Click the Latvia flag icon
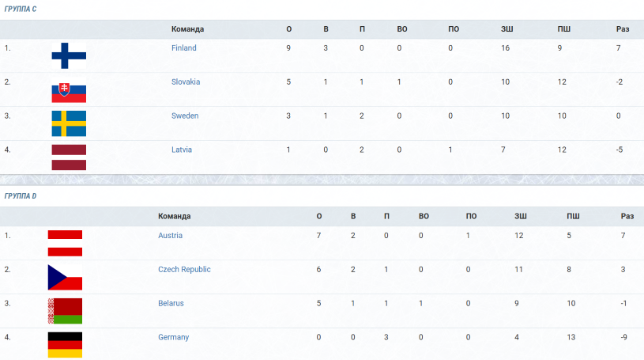The image size is (644, 360). (69, 157)
